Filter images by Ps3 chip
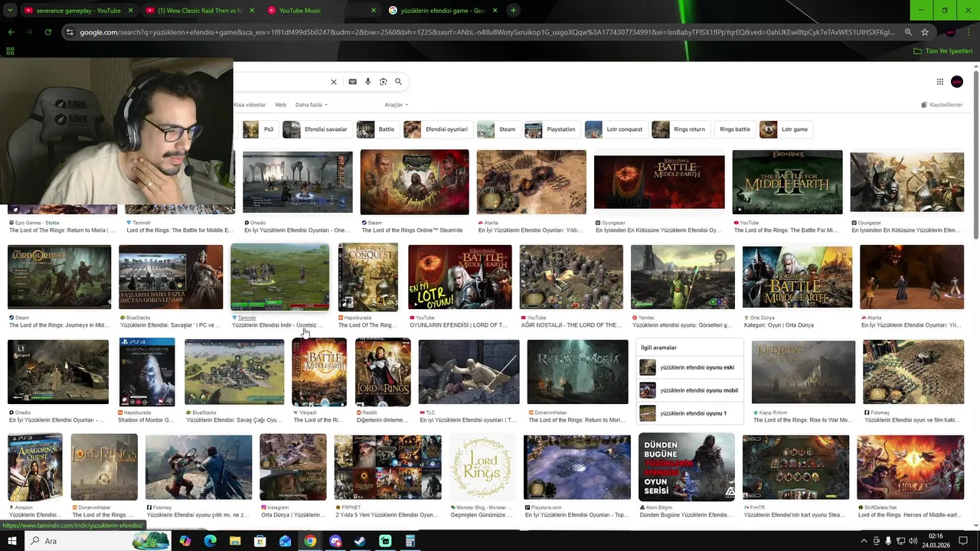Viewport: 980px width, 551px height. coord(260,129)
